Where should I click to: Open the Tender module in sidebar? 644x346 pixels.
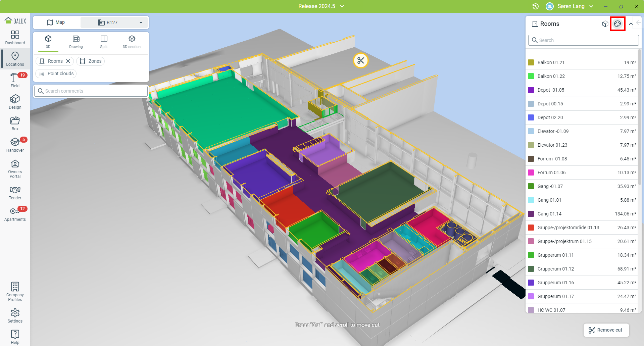point(15,193)
